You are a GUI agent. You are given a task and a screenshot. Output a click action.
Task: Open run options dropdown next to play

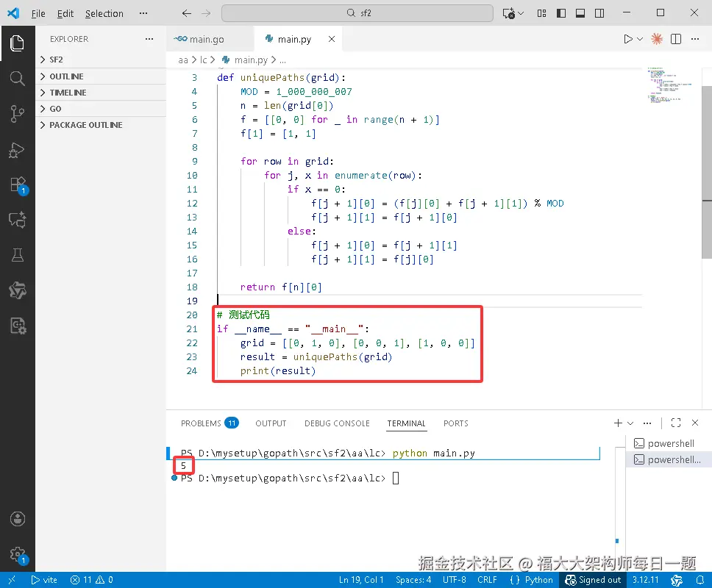click(640, 39)
